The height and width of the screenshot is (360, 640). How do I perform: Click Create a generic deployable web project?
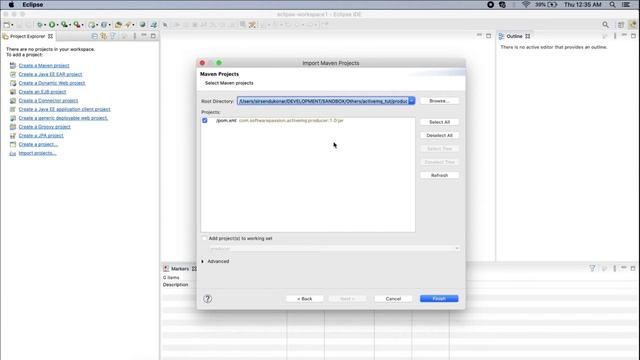[63, 118]
